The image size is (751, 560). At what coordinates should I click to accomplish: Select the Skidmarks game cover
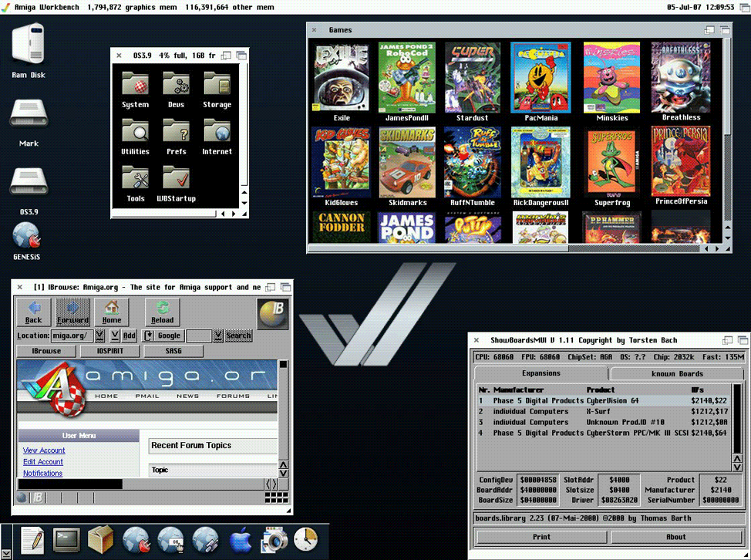coord(408,163)
